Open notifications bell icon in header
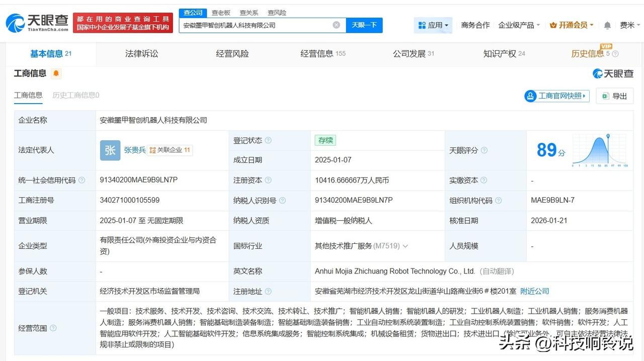 pyautogui.click(x=607, y=25)
